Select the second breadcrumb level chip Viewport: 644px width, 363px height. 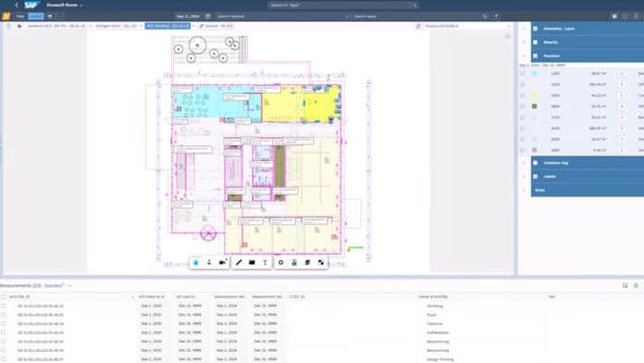pyautogui.click(x=116, y=26)
